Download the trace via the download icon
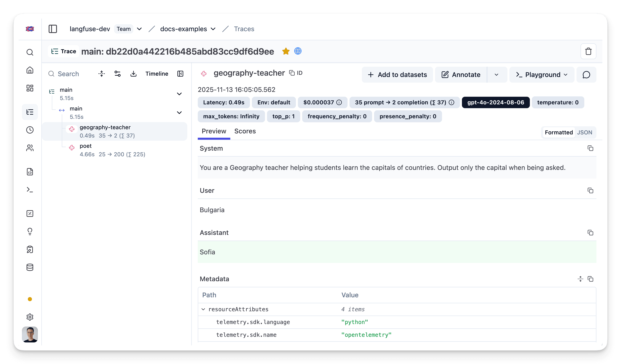The width and height of the screenshot is (621, 364). point(133,74)
